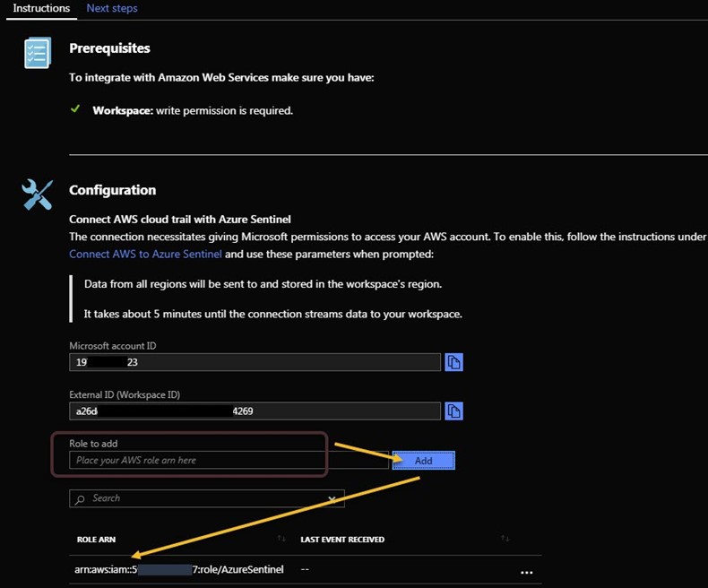Viewport: 708px width, 588px height.
Task: Focus the AWS role arn input field
Action: click(197, 460)
